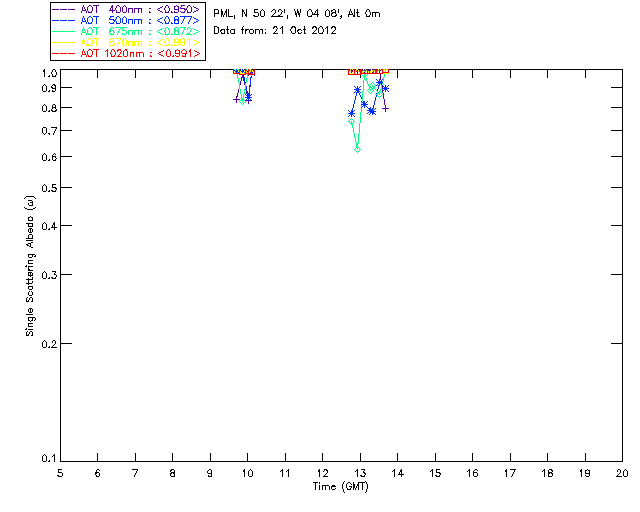Click the 'Data from: 21 Oct 2012' label
The image size is (640, 512).
(x=275, y=31)
